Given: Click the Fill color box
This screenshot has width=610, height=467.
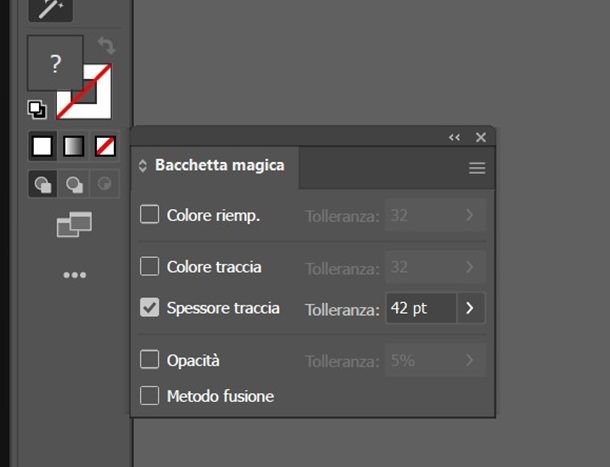Looking at the screenshot, I should click(55, 63).
